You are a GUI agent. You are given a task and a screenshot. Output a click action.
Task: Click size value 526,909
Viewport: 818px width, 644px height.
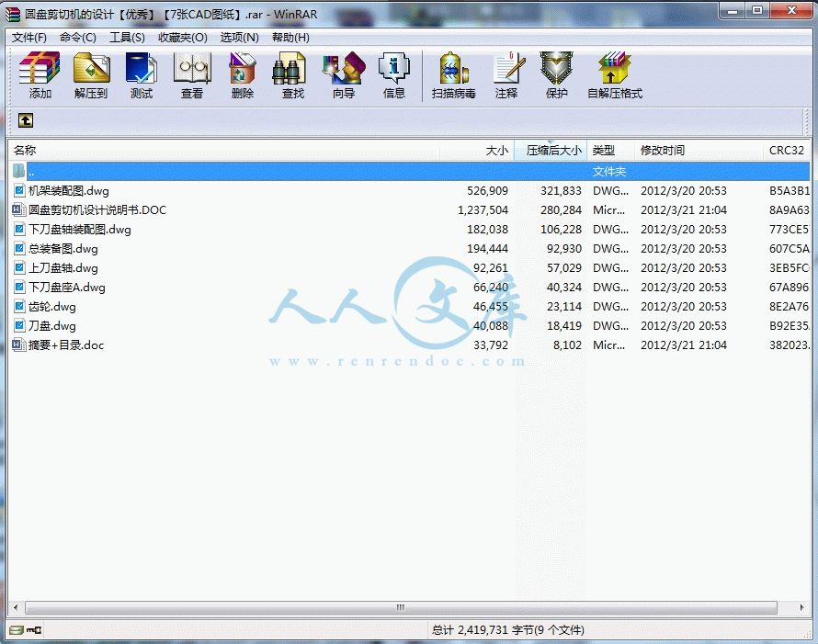pyautogui.click(x=487, y=191)
